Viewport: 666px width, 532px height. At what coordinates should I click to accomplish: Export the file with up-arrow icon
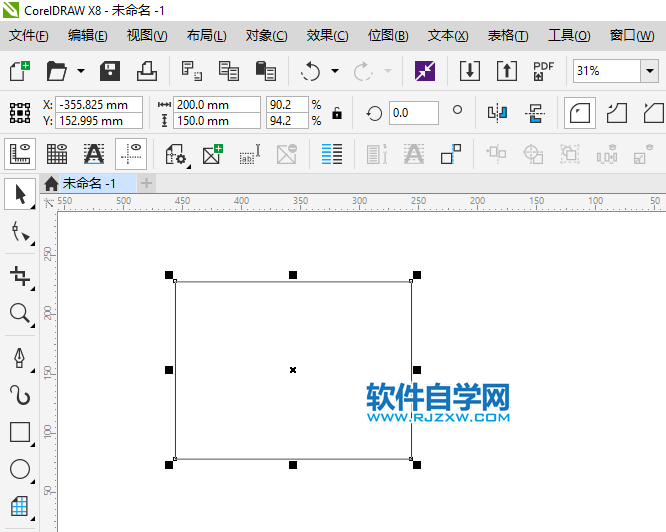point(507,71)
